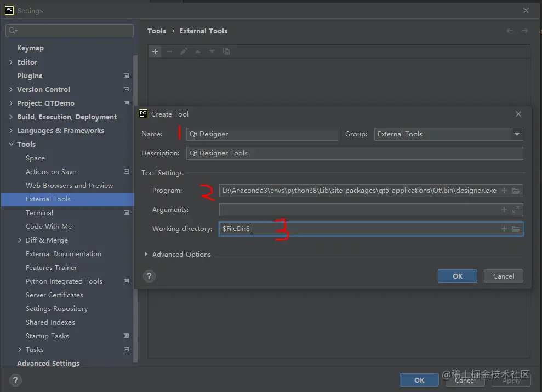Click OK in the Create Tool dialog
Image resolution: width=542 pixels, height=392 pixels.
tap(457, 276)
